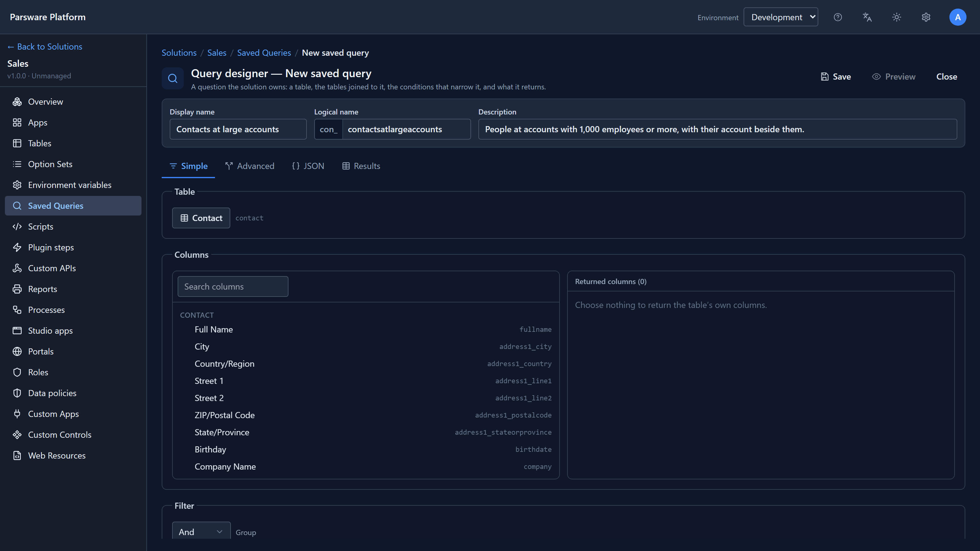The width and height of the screenshot is (980, 551).
Task: Click the language translate icon
Action: point(867,17)
